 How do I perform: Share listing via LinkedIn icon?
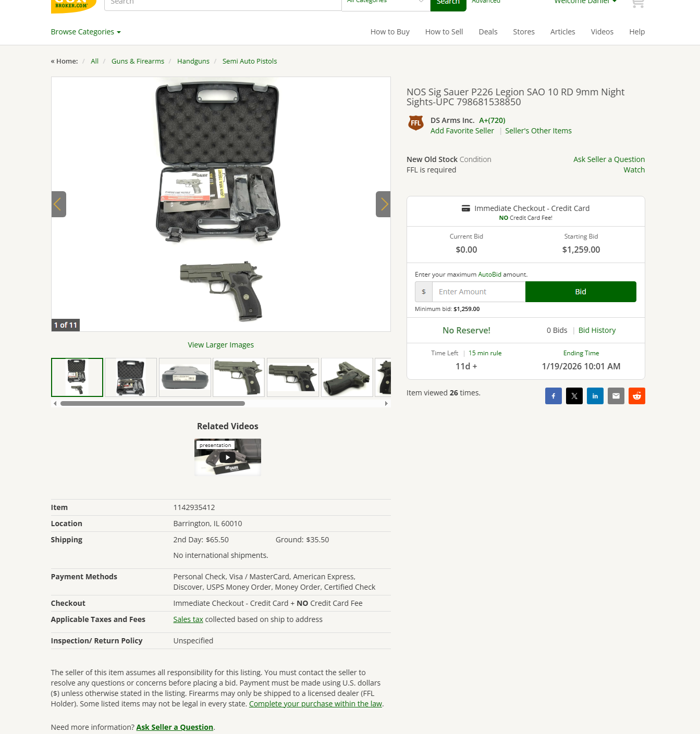point(595,396)
